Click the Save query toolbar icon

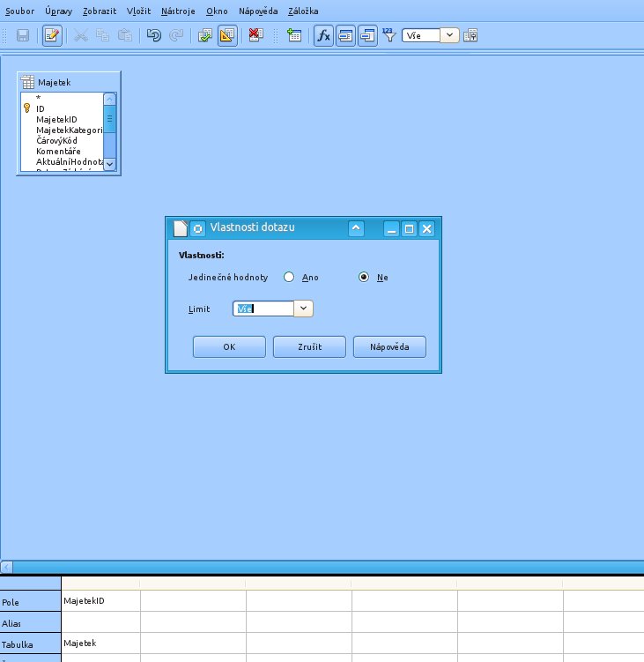coord(23,35)
